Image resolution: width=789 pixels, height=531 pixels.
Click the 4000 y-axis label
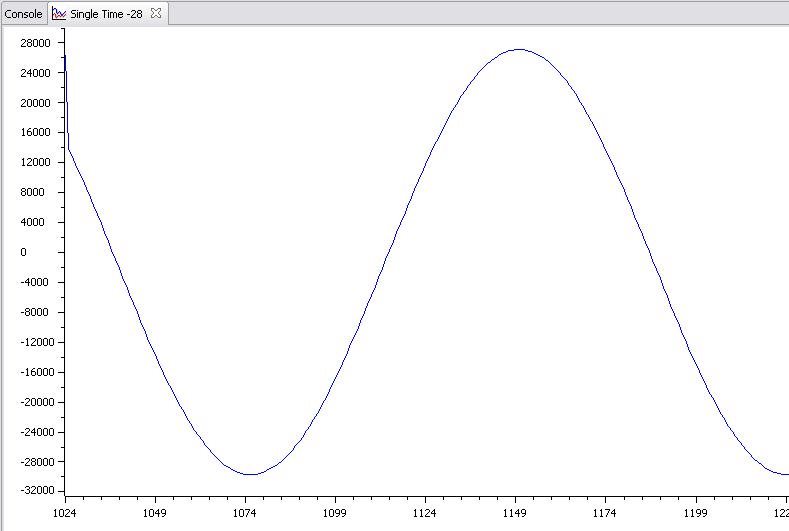pyautogui.click(x=33, y=222)
